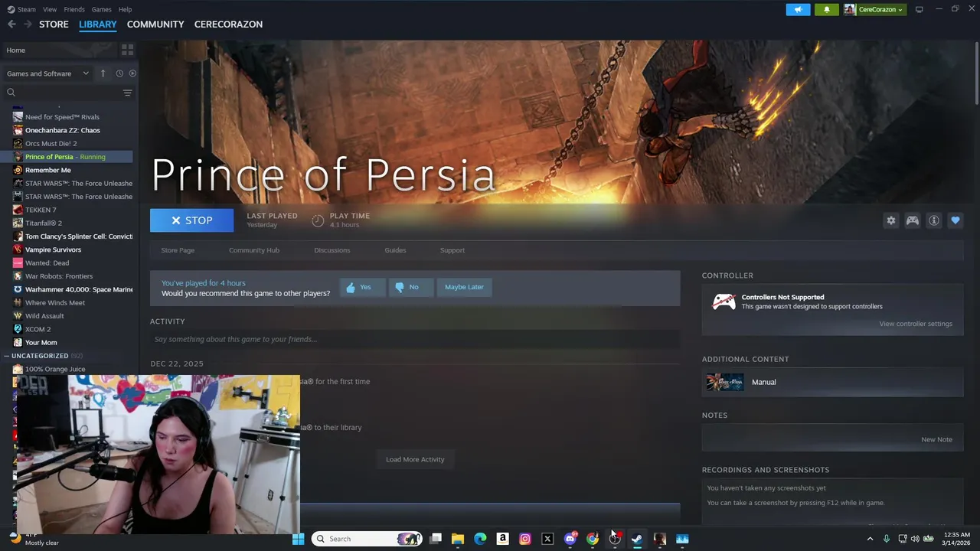The height and width of the screenshot is (551, 980).
Task: Open Discord from taskbar
Action: pos(570,539)
